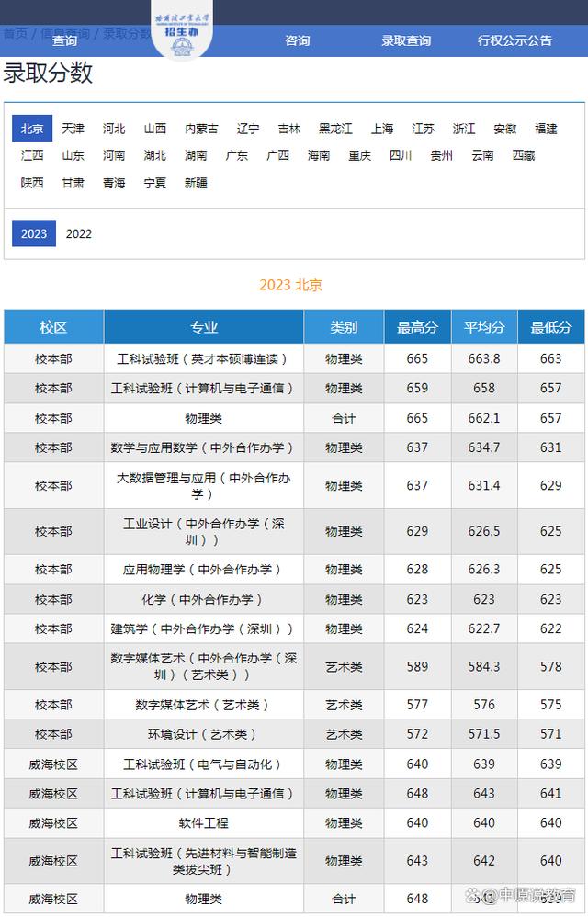Click the 平均分 column header
Image resolution: width=588 pixels, height=917 pixels.
[x=484, y=327]
